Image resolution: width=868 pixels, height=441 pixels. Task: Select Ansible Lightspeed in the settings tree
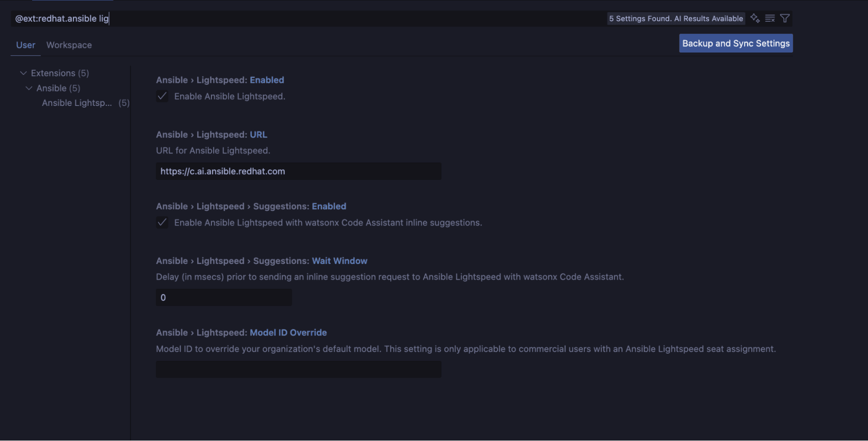pyautogui.click(x=77, y=103)
